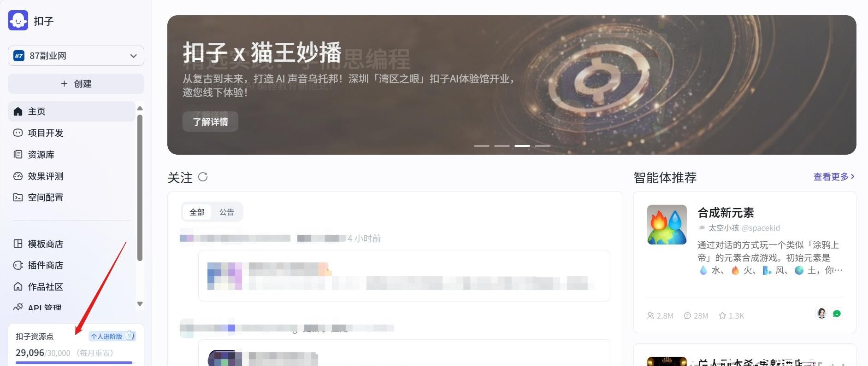This screenshot has width=868, height=366.
Task: Go to 资源库 resource library
Action: pos(71,155)
